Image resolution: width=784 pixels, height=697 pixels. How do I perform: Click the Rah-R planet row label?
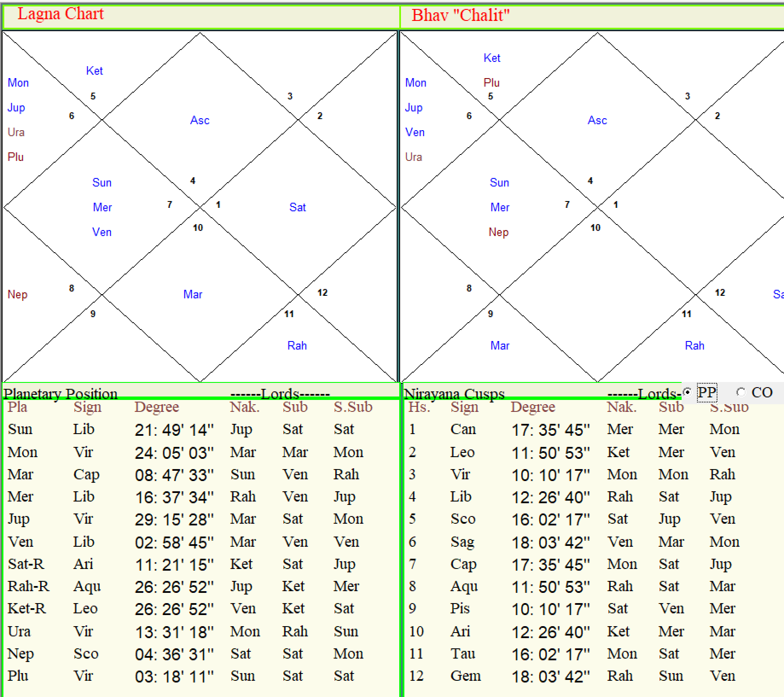click(29, 586)
